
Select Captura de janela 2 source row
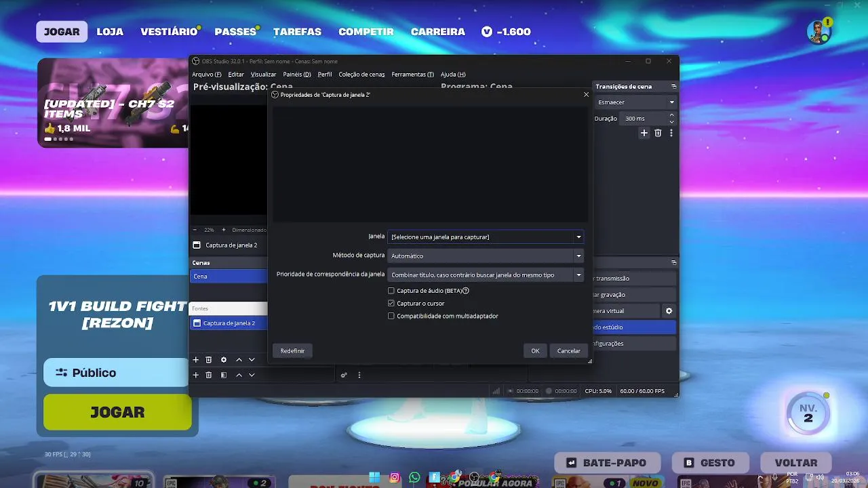pyautogui.click(x=229, y=323)
